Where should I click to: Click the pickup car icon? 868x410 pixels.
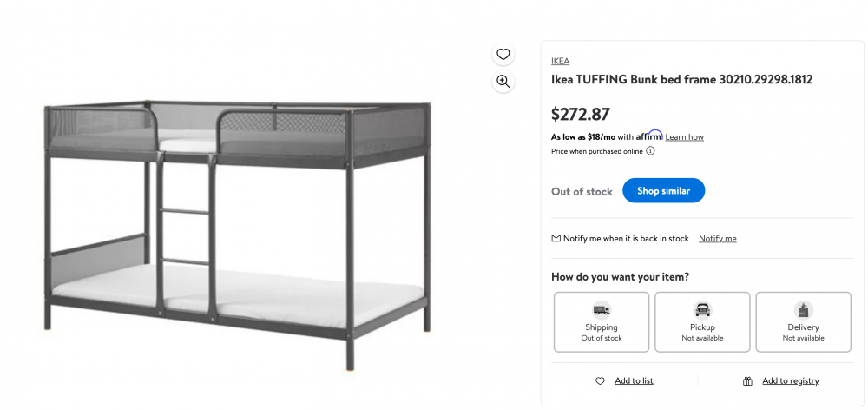pyautogui.click(x=702, y=310)
